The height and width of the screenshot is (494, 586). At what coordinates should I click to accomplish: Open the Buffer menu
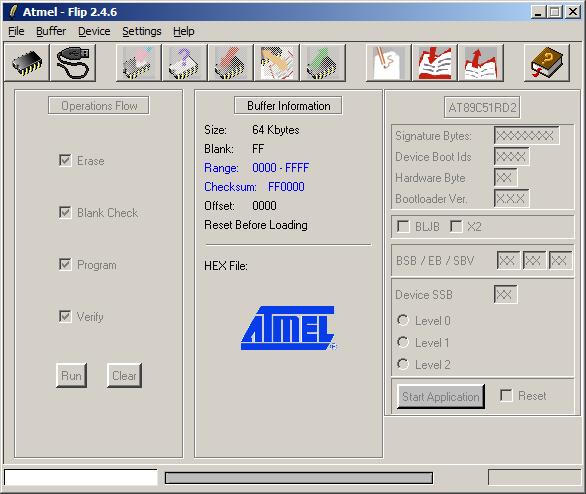pos(51,31)
